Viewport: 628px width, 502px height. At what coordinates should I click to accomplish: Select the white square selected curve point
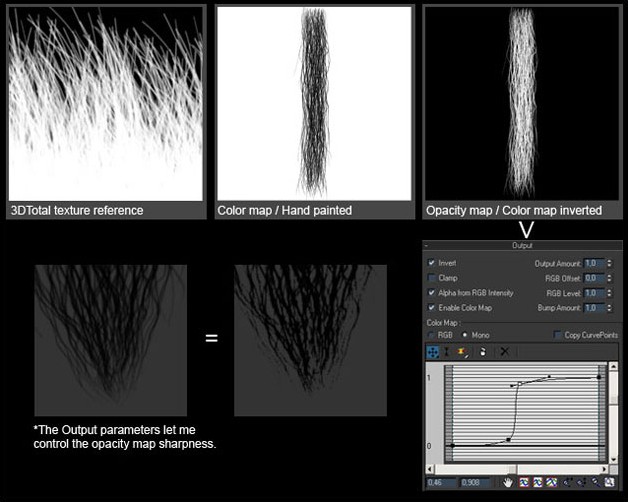519,384
